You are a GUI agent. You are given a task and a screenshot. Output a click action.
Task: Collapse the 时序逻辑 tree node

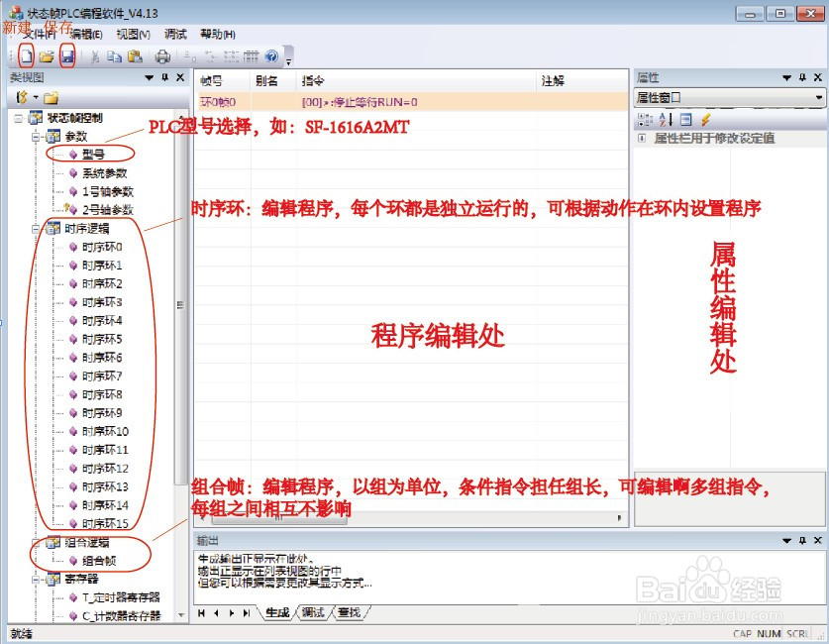click(x=36, y=229)
